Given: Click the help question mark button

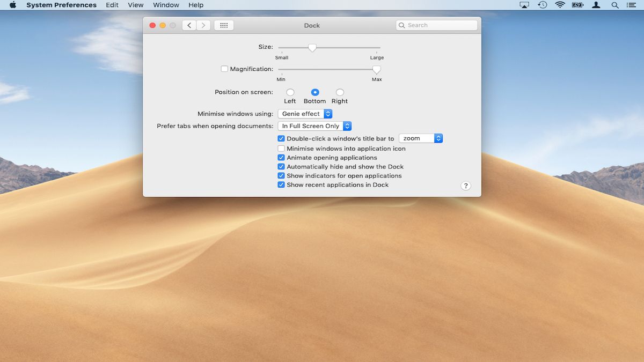Looking at the screenshot, I should (x=466, y=186).
